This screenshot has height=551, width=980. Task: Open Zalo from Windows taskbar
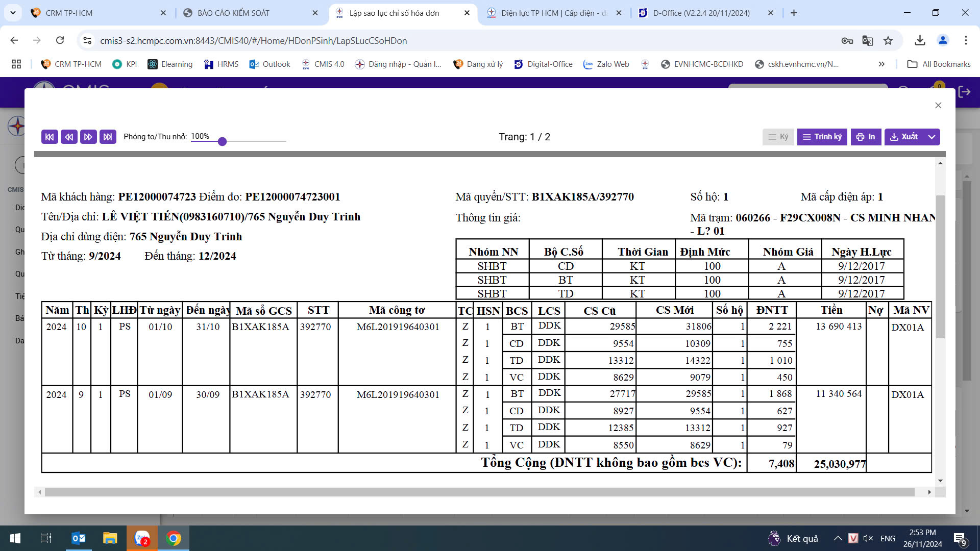click(x=142, y=538)
